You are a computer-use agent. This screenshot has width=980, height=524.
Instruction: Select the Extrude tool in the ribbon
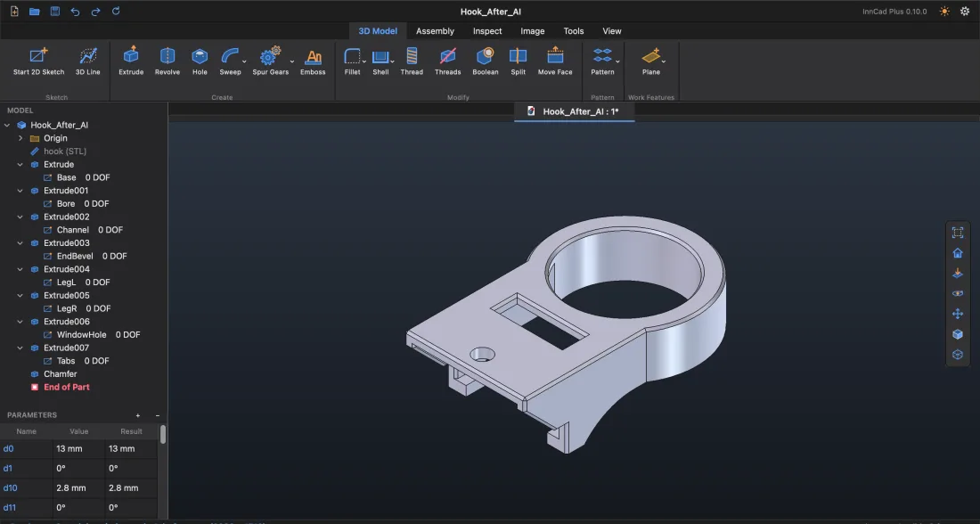pyautogui.click(x=131, y=61)
